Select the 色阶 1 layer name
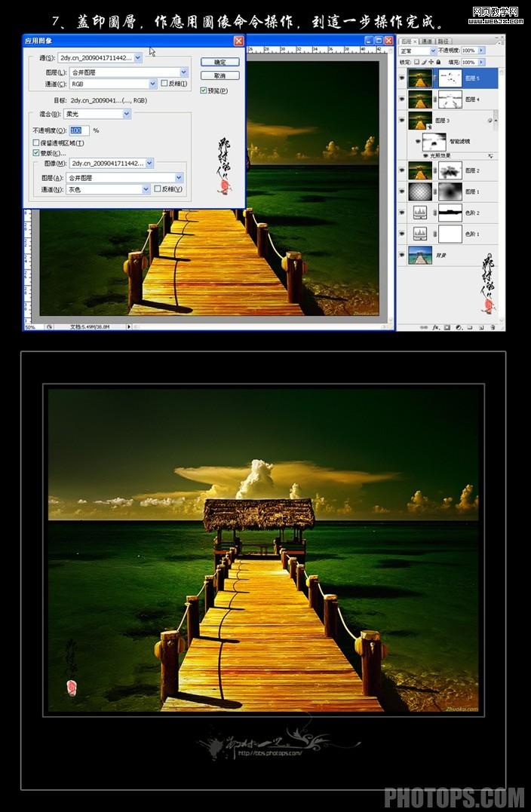The image size is (531, 812). pyautogui.click(x=472, y=234)
